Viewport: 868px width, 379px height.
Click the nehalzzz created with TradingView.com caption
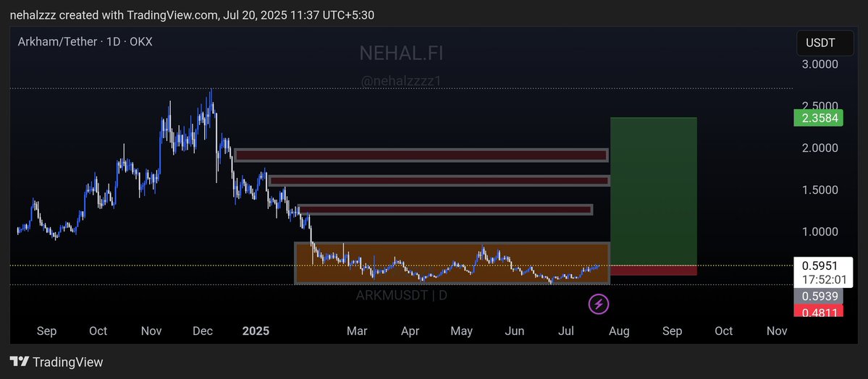pos(192,15)
